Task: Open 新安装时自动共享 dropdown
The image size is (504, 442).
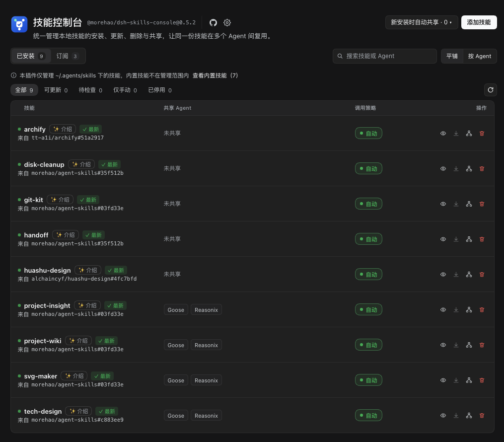Action: coord(422,22)
